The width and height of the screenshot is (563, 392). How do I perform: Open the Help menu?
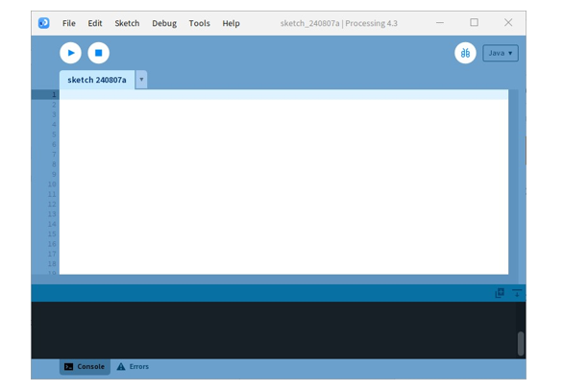click(231, 23)
